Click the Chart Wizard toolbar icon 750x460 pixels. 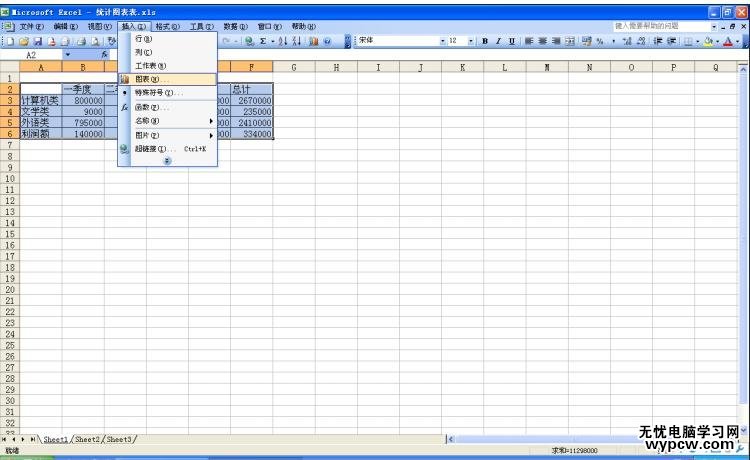pos(314,41)
